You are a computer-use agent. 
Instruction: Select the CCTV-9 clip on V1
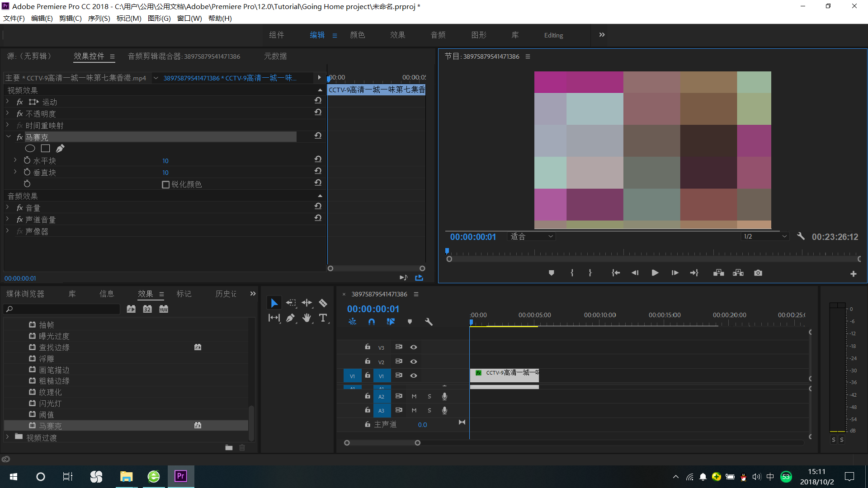click(x=505, y=375)
